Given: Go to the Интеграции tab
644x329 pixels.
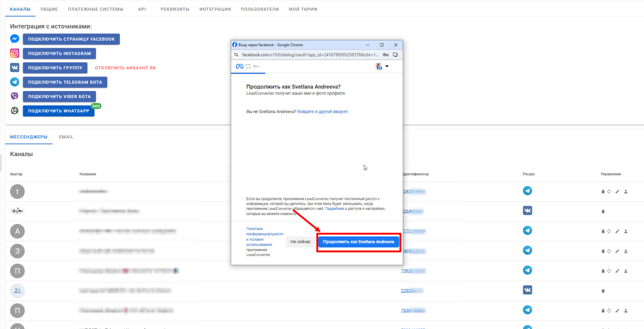Looking at the screenshot, I should coord(215,9).
